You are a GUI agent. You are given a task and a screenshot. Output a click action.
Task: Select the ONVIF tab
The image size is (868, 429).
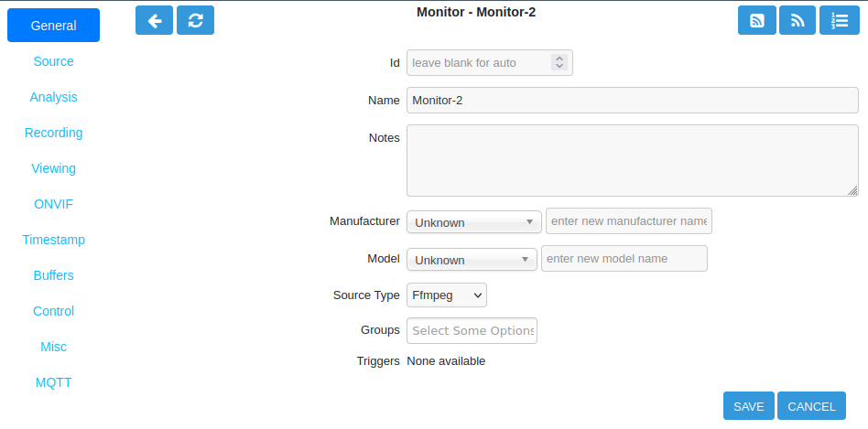pyautogui.click(x=54, y=204)
